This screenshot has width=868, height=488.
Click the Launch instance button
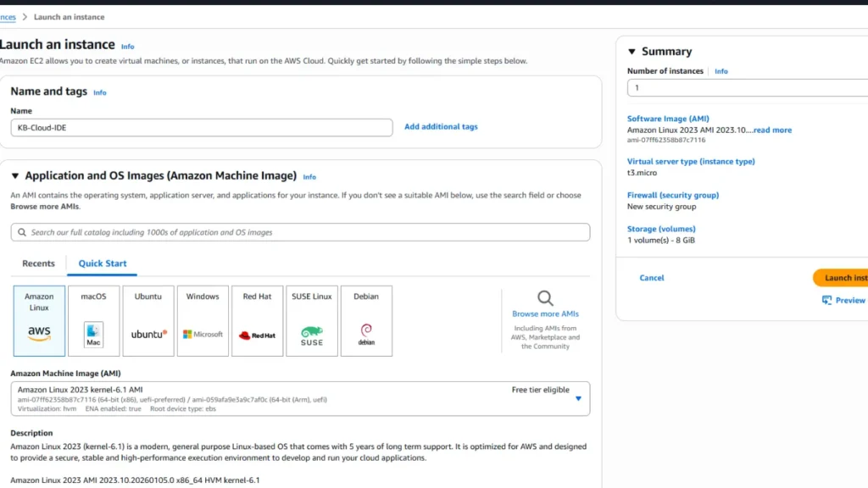pos(841,278)
